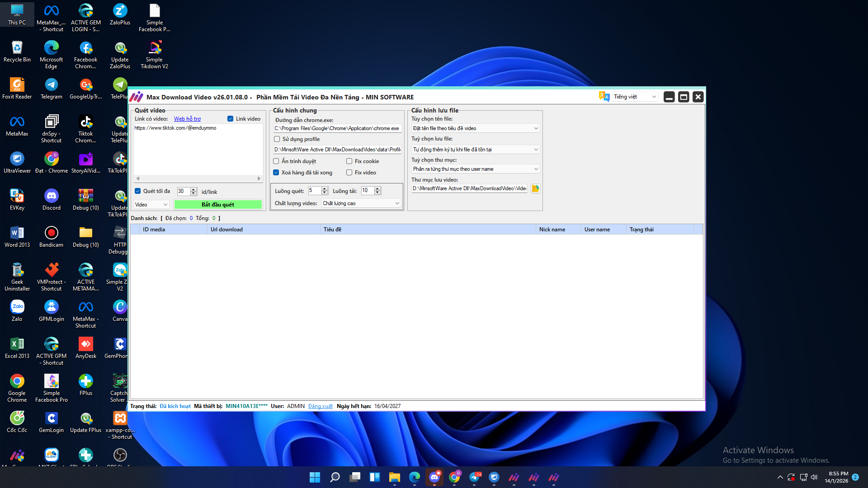Expand the Tuỳ chọn lưu file dropdown
This screenshot has width=868, height=488.
[476, 150]
